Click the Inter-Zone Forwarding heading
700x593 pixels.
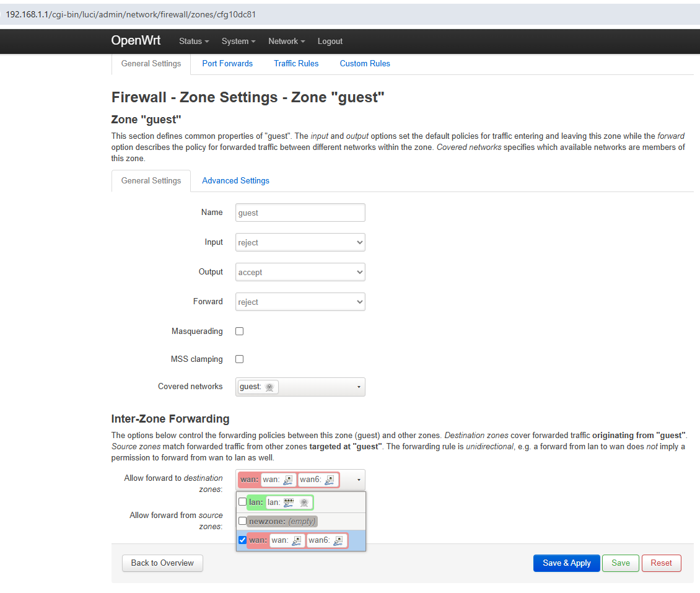170,419
